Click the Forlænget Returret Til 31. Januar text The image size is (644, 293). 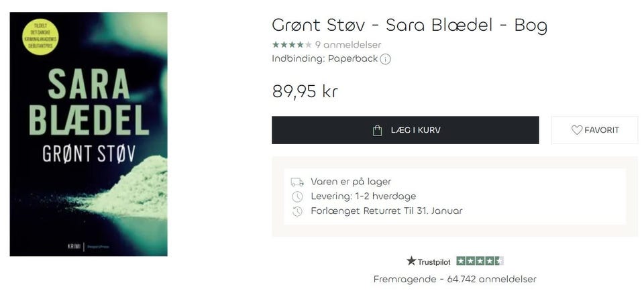point(386,211)
